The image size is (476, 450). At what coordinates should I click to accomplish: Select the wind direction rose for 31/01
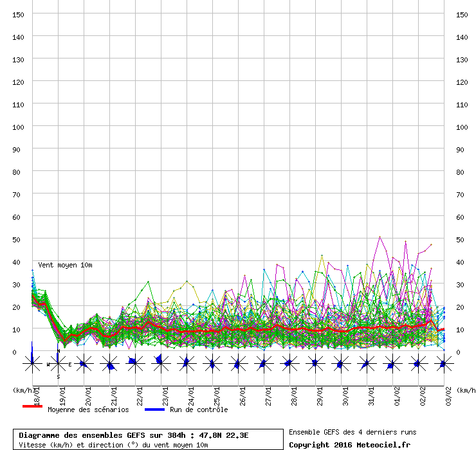point(366,364)
